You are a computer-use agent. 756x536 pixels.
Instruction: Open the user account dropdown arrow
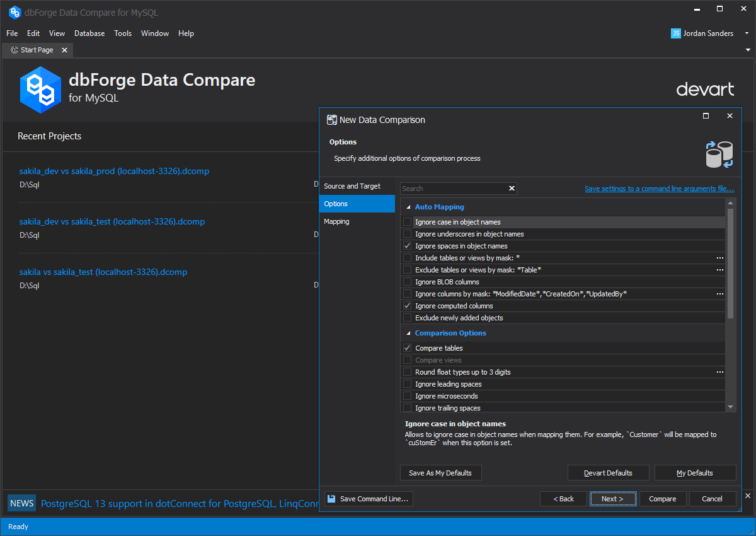747,33
